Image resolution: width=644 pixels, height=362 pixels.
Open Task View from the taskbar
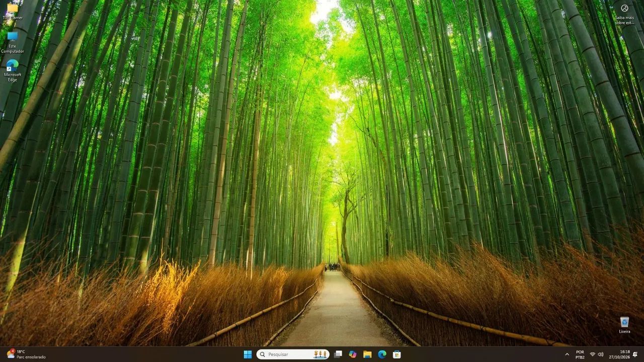[x=338, y=354]
